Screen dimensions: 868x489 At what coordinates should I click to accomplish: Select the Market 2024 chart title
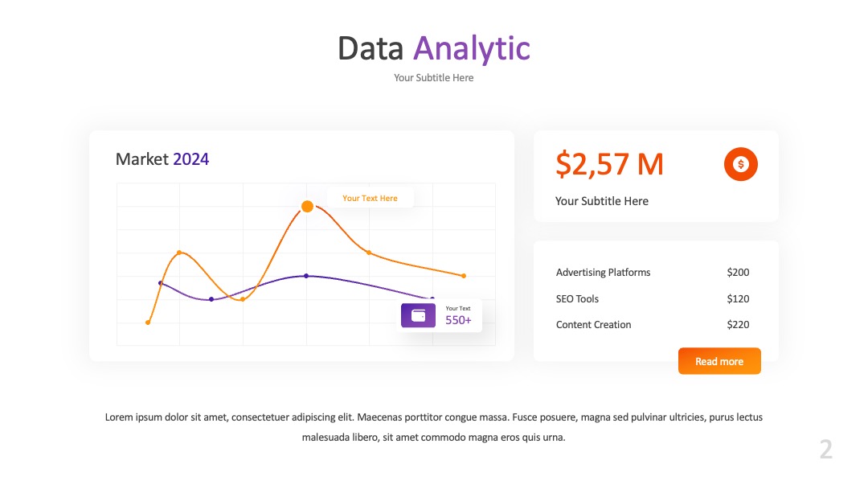(162, 159)
